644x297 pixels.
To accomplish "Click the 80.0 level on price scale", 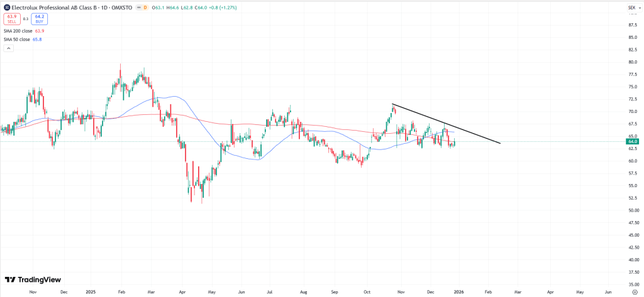I will (632, 62).
